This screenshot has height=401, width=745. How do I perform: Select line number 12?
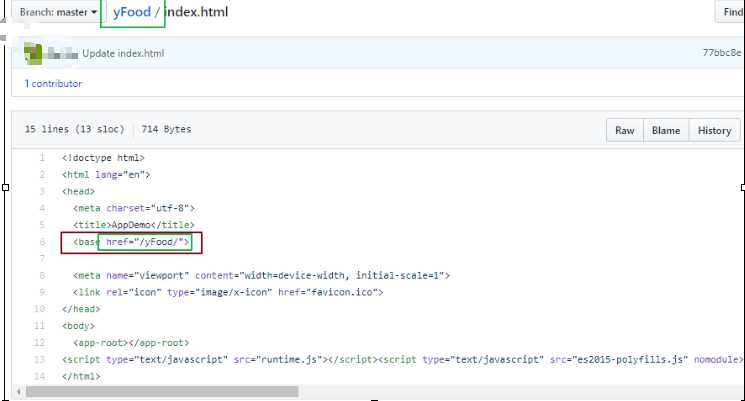tap(39, 343)
